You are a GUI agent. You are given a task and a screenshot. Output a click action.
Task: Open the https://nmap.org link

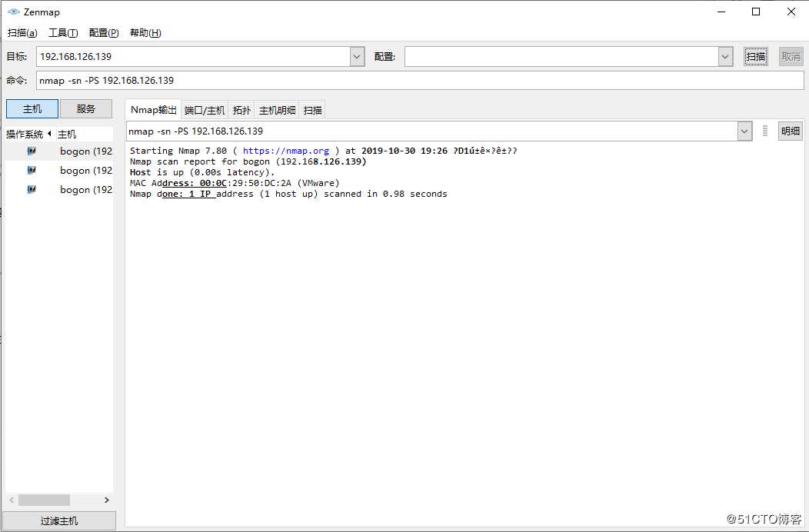click(x=286, y=151)
